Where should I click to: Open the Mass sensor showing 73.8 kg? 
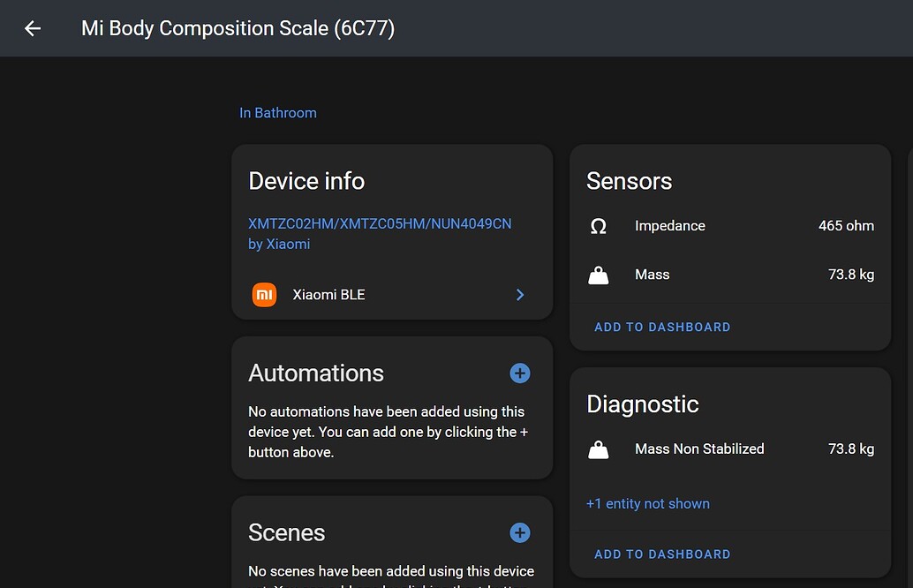pos(653,274)
